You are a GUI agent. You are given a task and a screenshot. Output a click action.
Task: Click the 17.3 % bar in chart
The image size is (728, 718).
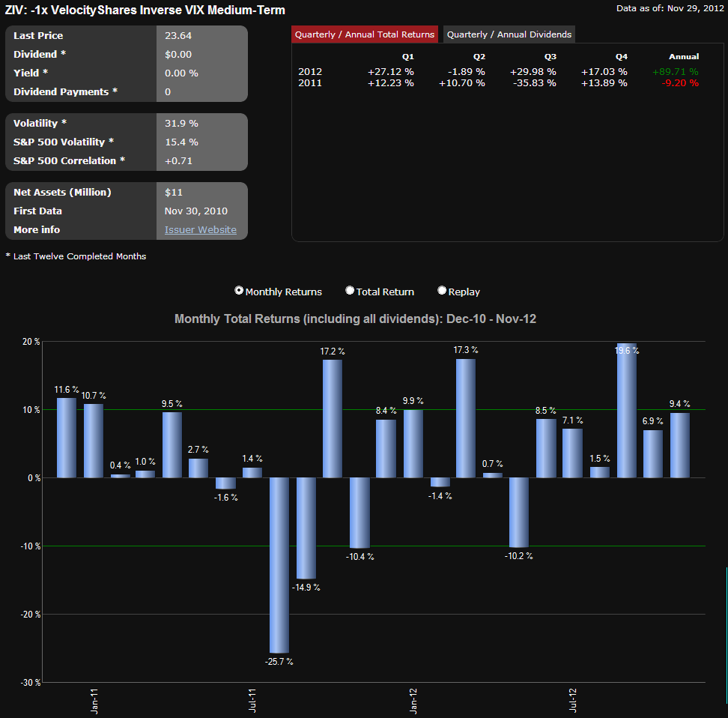click(x=466, y=418)
